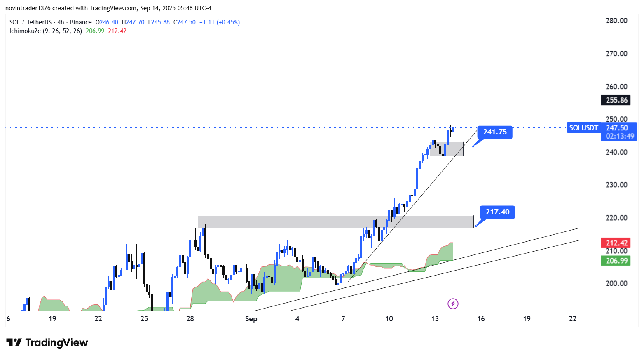This screenshot has height=358, width=644.
Task: Select the Sep label on the time axis
Action: pos(251,319)
